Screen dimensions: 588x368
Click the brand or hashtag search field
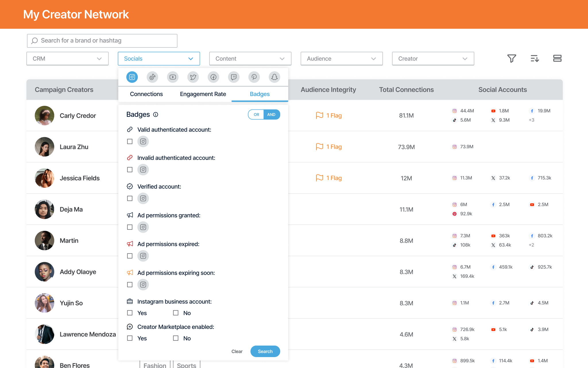102,41
